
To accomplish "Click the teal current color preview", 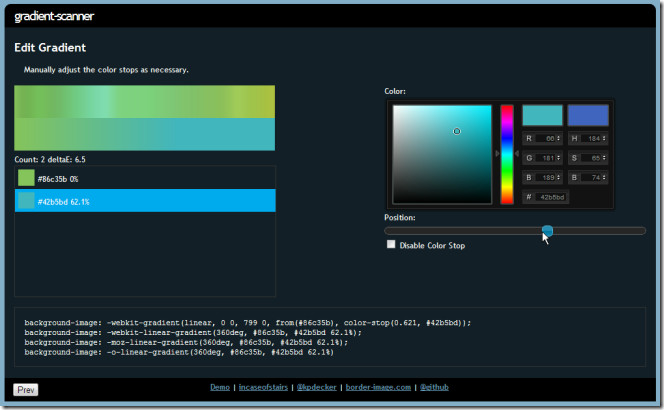I will coord(542,115).
